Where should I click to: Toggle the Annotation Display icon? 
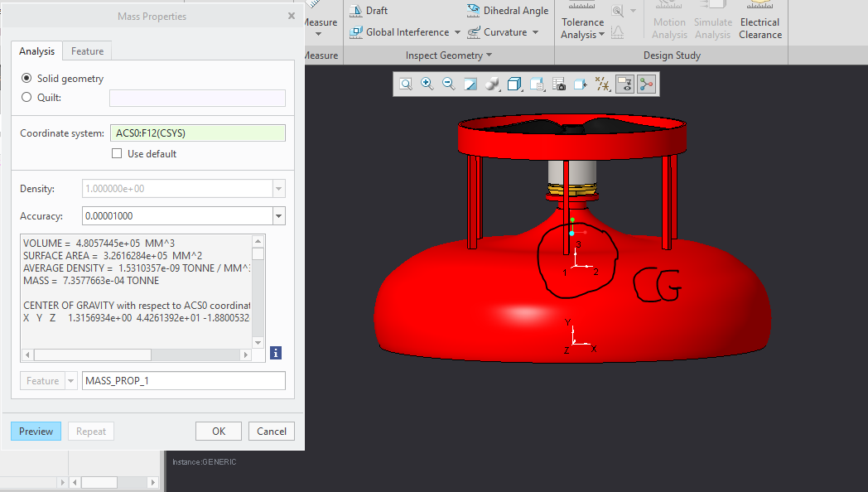pos(624,84)
